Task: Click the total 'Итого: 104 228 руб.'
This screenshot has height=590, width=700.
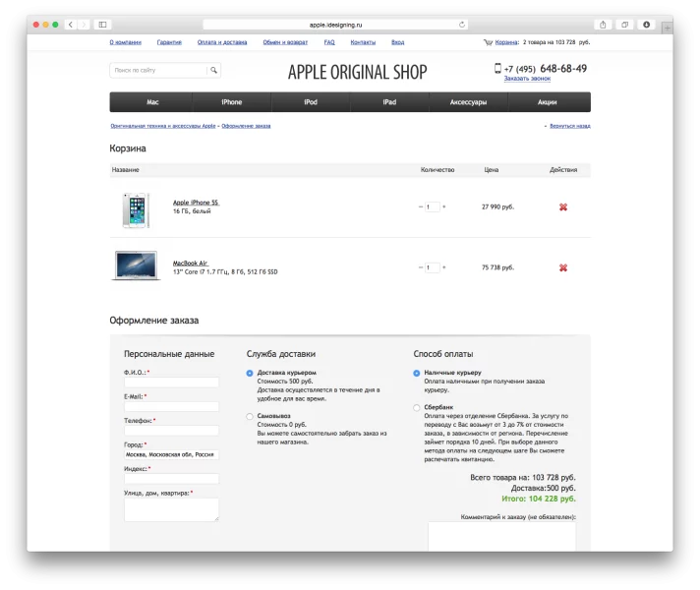Action: click(539, 499)
